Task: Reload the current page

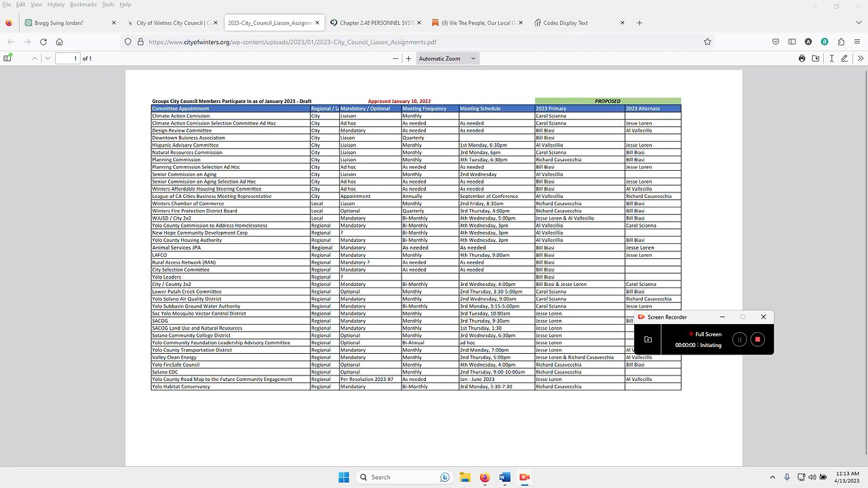Action: point(43,41)
